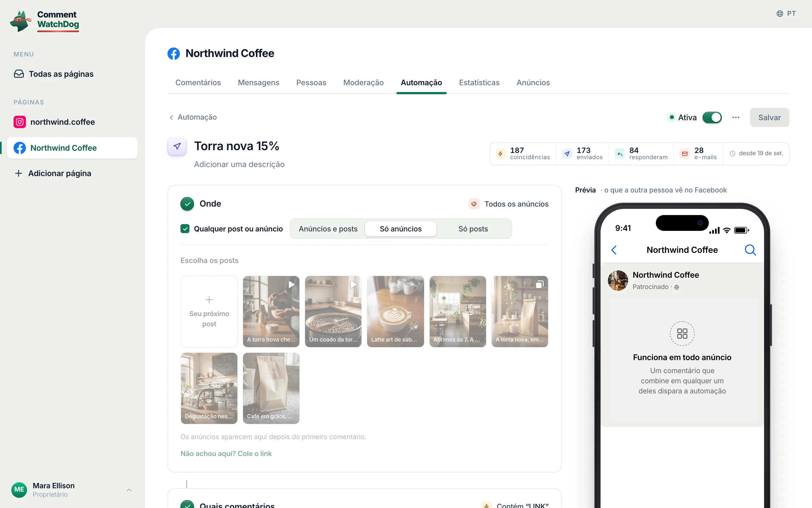Click the 84 responderam reply icon

pos(620,154)
